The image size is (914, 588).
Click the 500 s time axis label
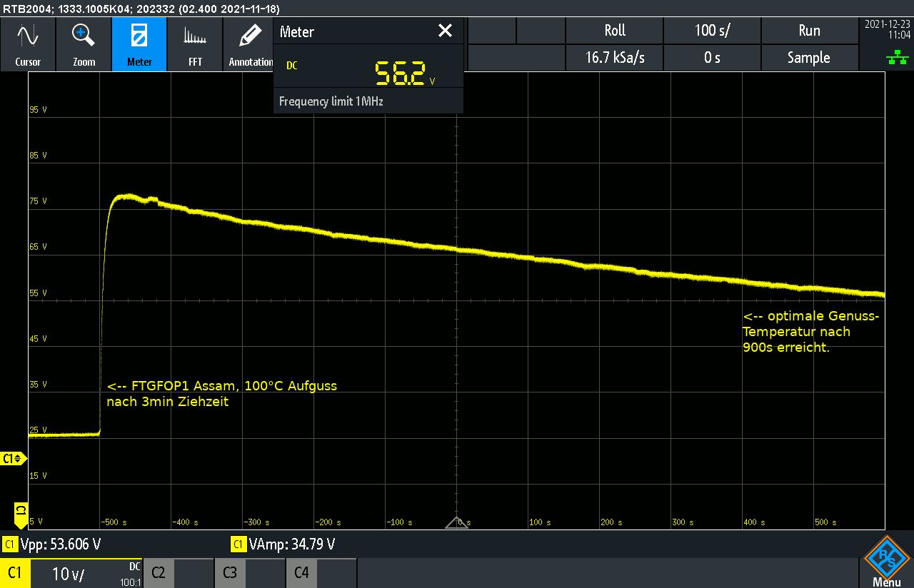click(x=825, y=522)
